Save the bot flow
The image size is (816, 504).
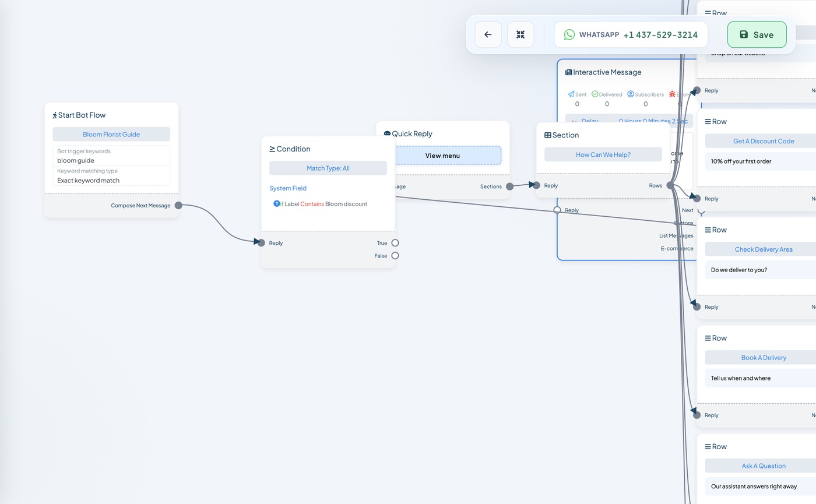757,34
